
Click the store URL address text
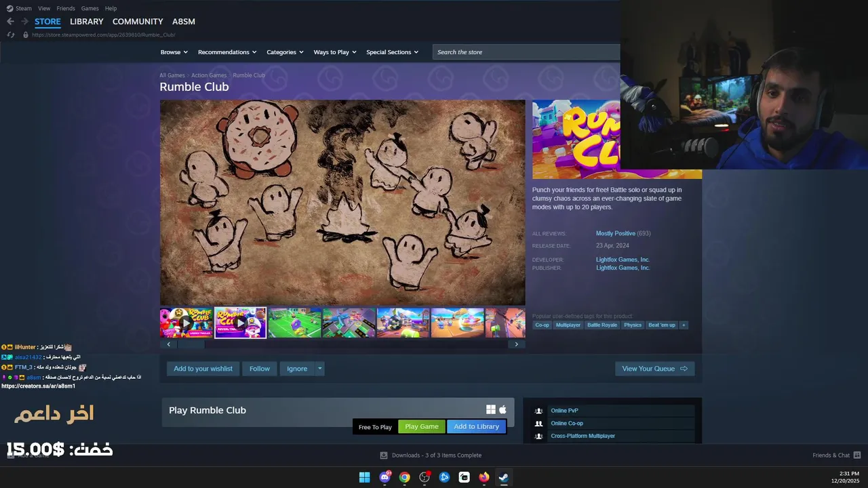(x=104, y=35)
